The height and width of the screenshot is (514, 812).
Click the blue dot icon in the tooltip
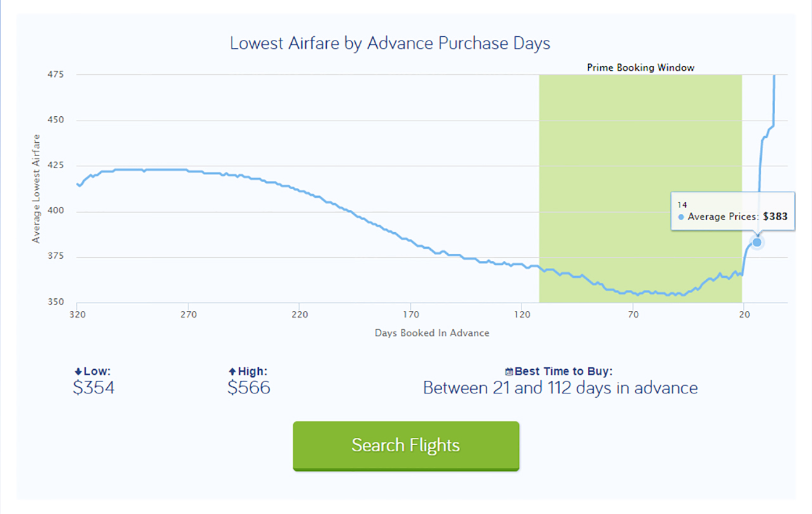coord(681,216)
